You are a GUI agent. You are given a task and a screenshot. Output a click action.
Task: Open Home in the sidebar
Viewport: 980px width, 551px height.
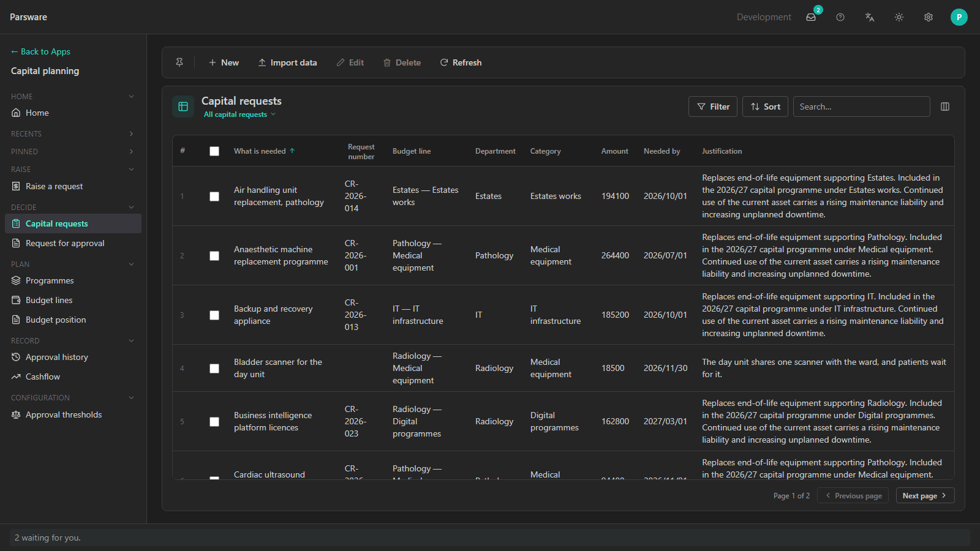click(x=73, y=113)
